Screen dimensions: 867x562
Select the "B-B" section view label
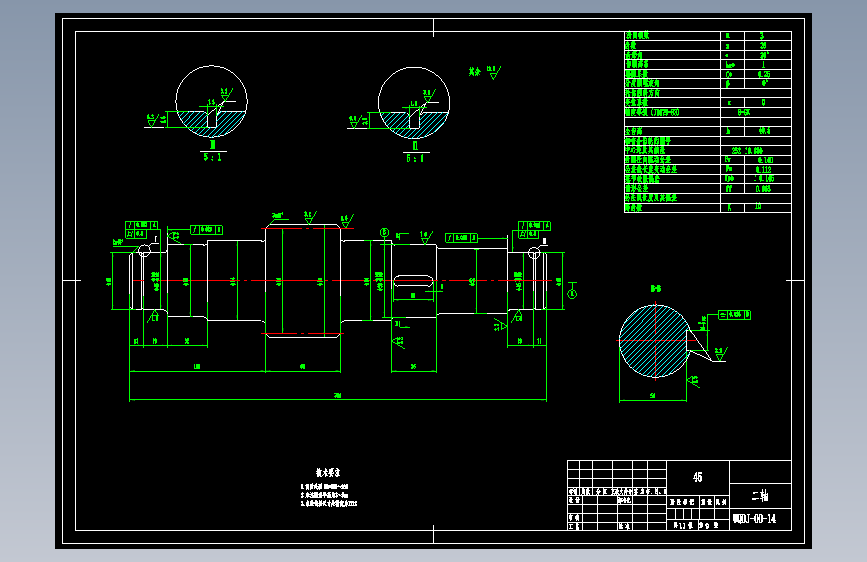tap(656, 289)
